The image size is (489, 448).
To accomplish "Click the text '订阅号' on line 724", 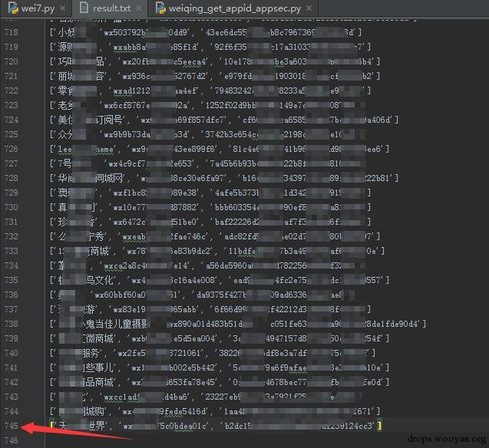I will tap(108, 120).
